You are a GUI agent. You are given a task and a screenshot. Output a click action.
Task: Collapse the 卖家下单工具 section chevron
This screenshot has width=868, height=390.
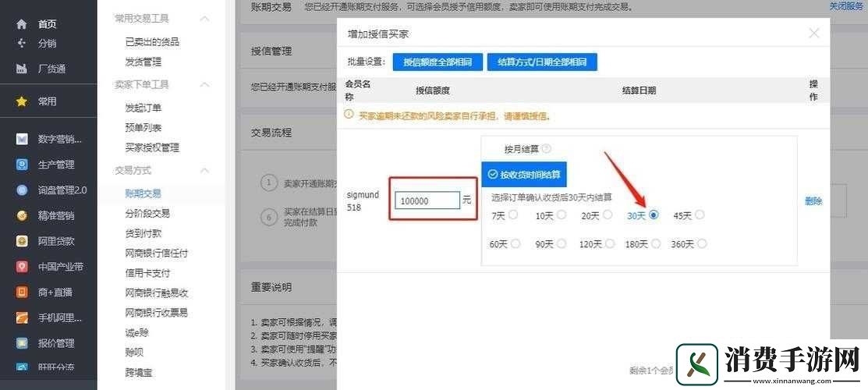pos(204,84)
